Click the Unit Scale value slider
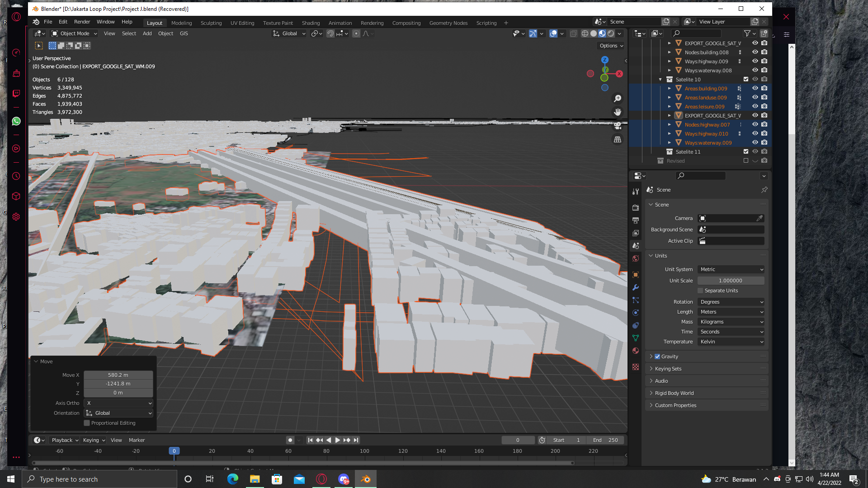The width and height of the screenshot is (868, 488). pos(731,281)
